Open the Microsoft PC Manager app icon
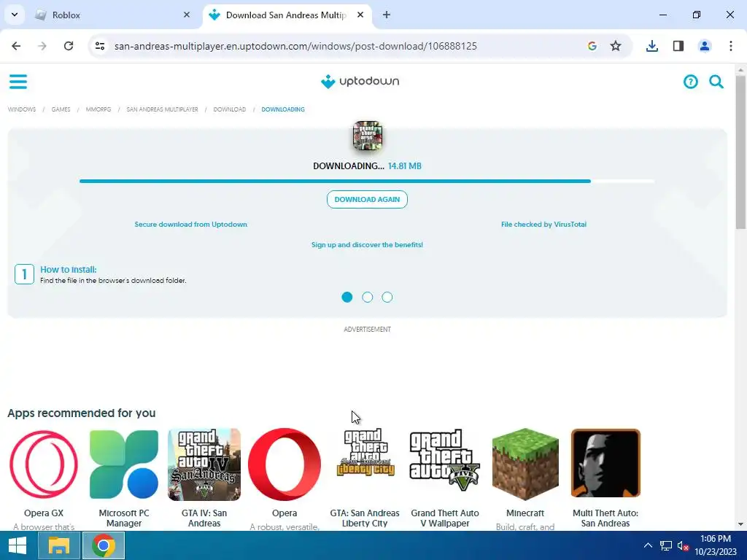The width and height of the screenshot is (747, 560). click(124, 464)
